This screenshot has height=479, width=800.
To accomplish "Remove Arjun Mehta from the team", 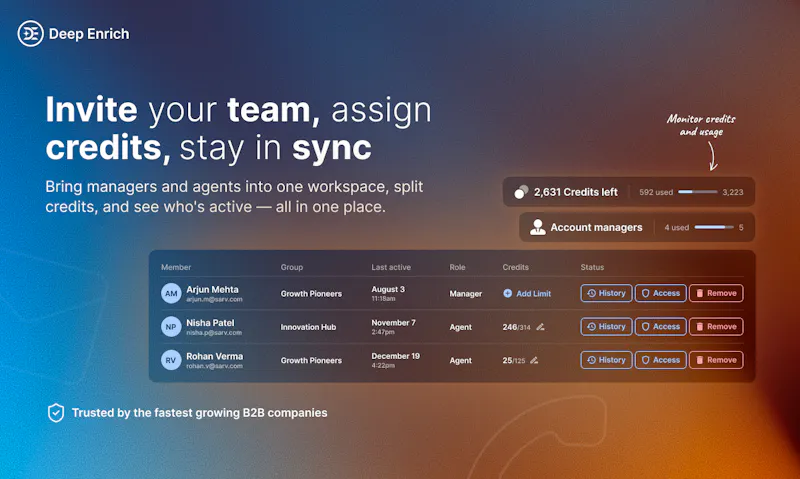I will click(716, 293).
